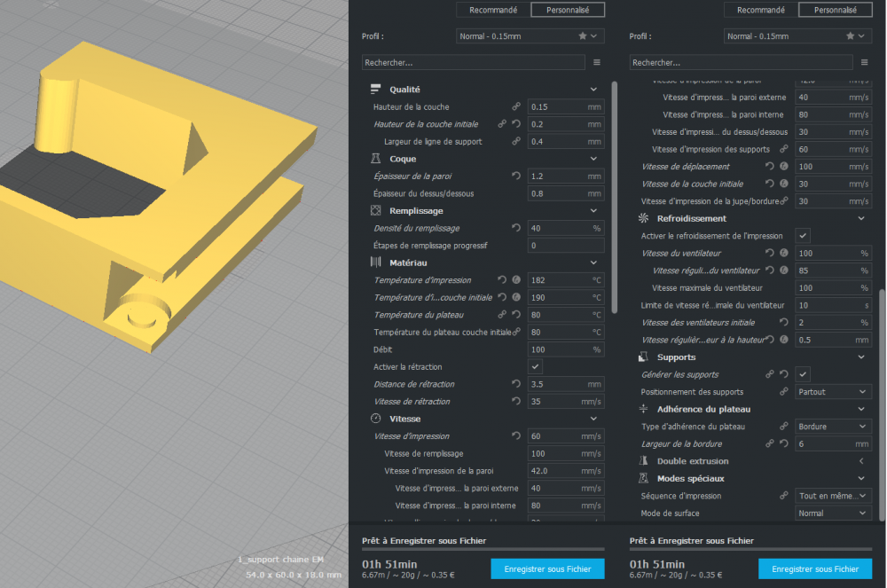The image size is (887, 588).
Task: Collapse the Modes spéciaux category
Action: pyautogui.click(x=861, y=479)
